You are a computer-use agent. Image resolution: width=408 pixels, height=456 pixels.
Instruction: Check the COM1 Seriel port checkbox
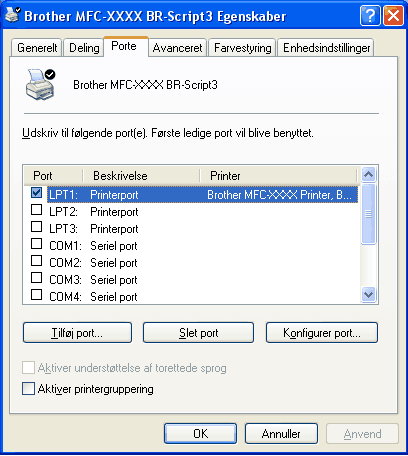[36, 244]
